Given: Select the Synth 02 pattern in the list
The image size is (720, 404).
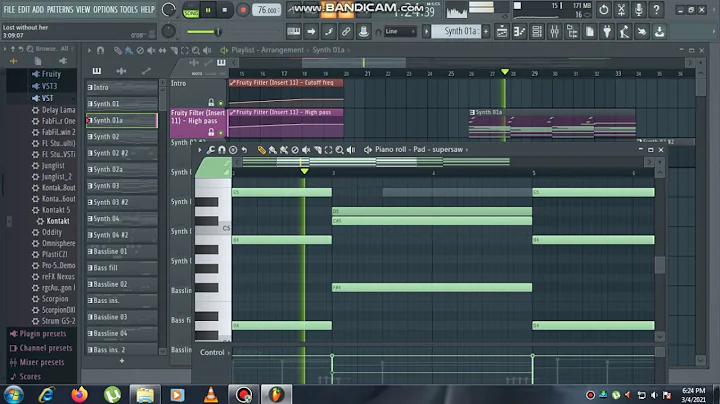Looking at the screenshot, I should pos(122,137).
